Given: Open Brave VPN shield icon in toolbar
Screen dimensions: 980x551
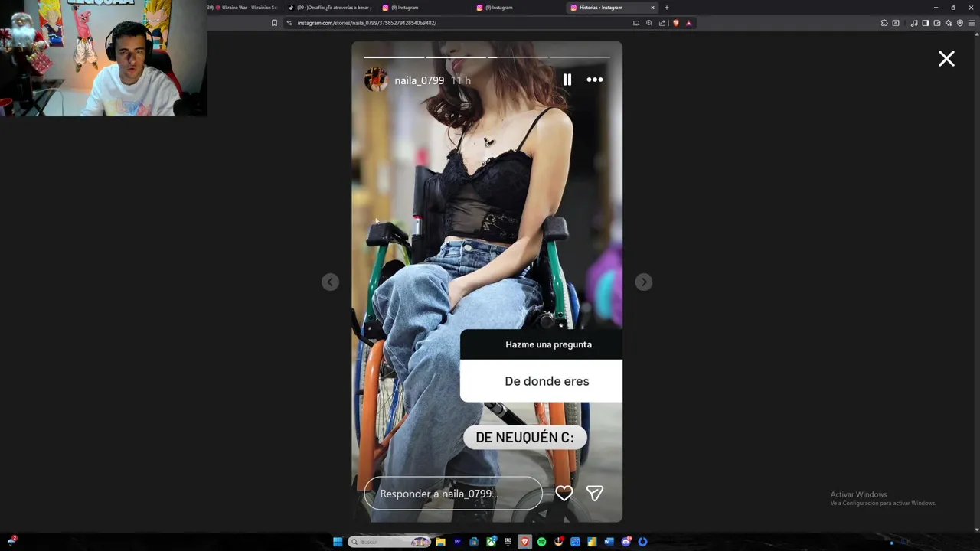Looking at the screenshot, I should pyautogui.click(x=960, y=23).
